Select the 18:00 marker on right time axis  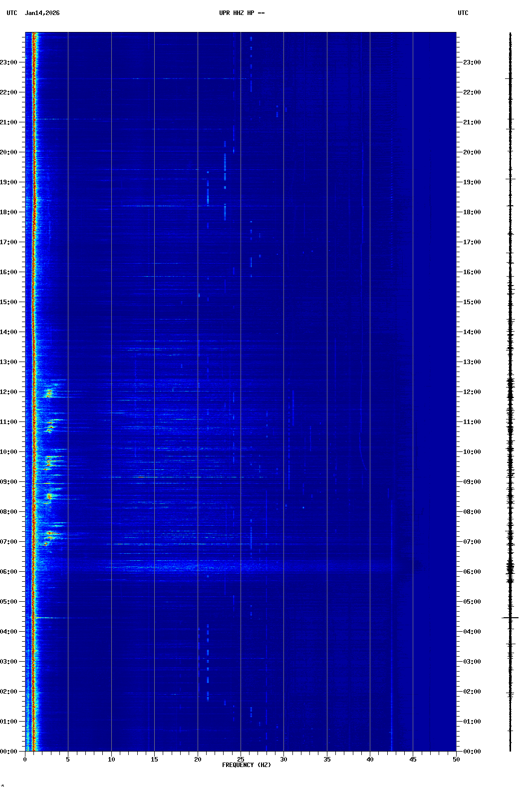click(472, 212)
